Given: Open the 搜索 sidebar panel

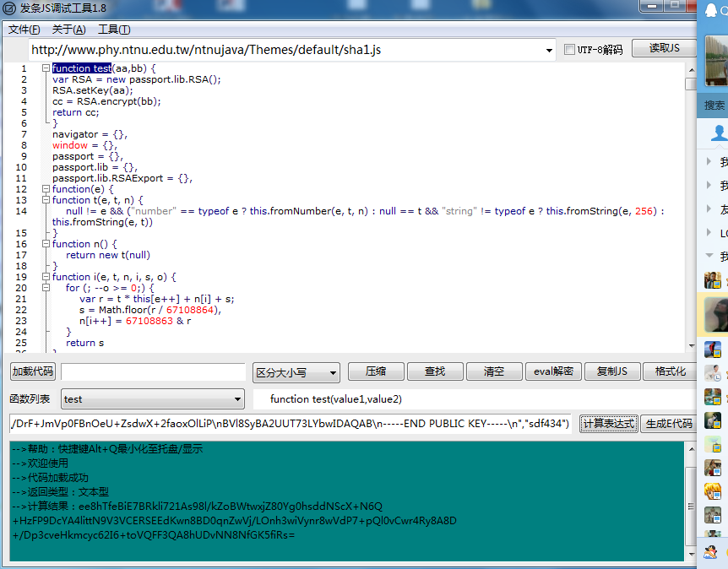Looking at the screenshot, I should [714, 105].
